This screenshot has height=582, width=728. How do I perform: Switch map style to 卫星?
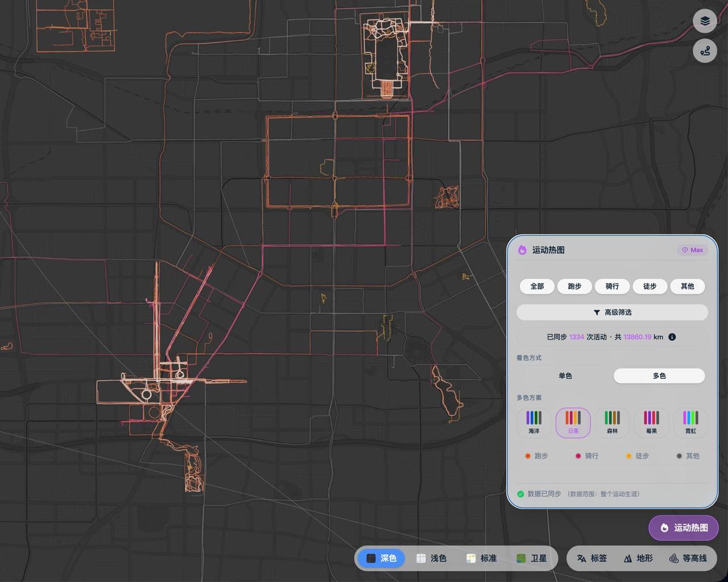tap(532, 558)
